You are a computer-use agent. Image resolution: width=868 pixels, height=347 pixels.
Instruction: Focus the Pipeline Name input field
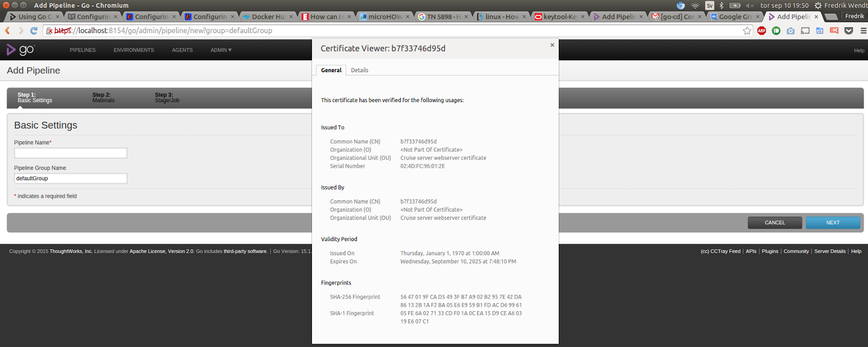click(71, 153)
